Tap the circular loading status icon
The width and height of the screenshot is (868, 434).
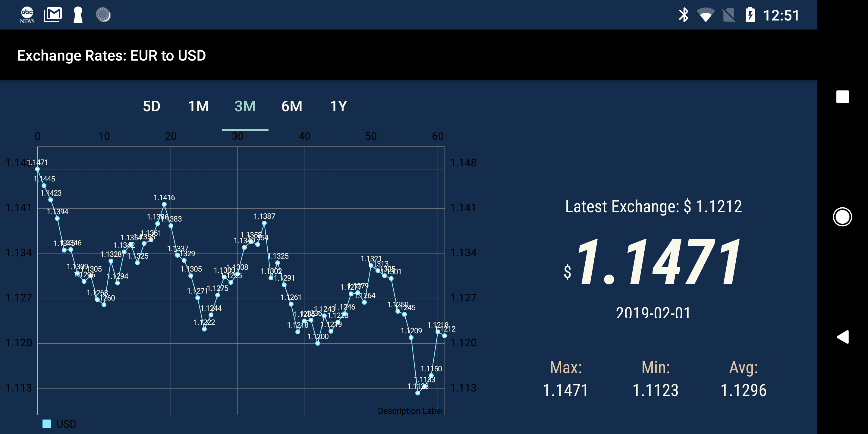(x=103, y=15)
